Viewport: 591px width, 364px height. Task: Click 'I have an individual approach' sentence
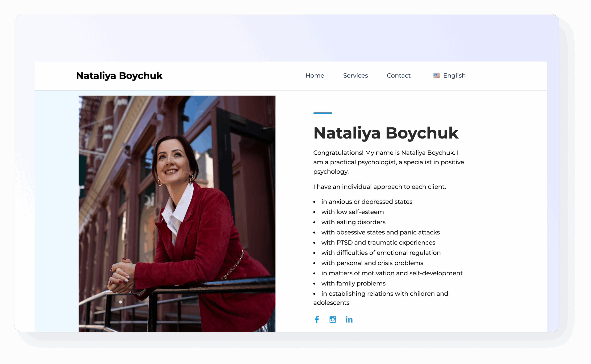[x=379, y=187]
